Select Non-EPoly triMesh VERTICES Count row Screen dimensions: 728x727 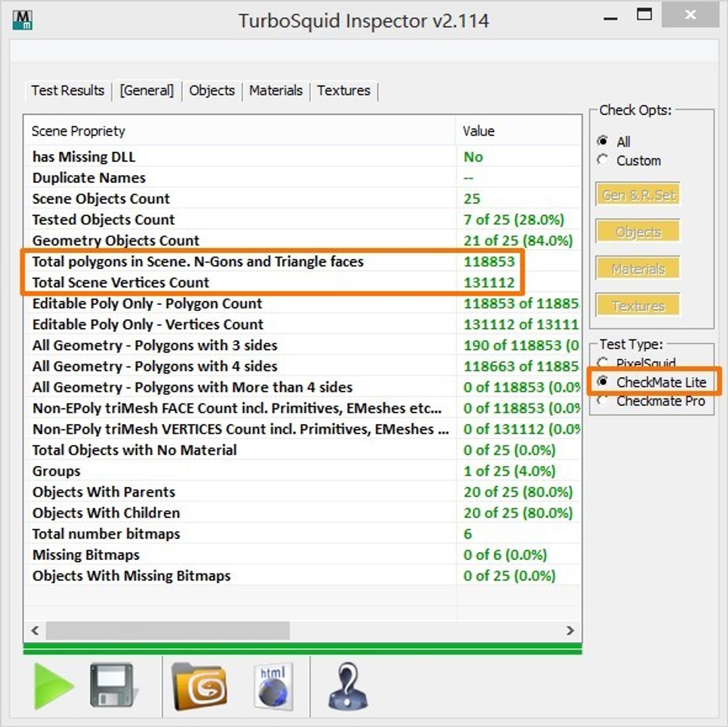(302, 429)
